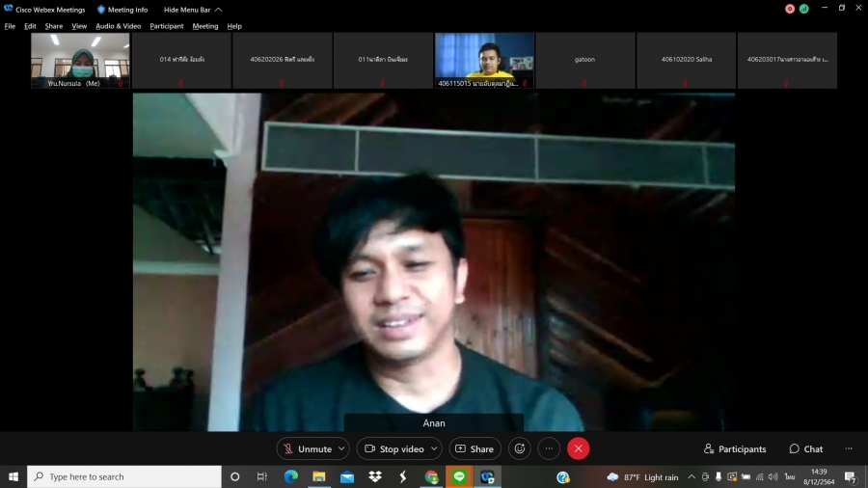The height and width of the screenshot is (488, 868).
Task: Select the Yru.Nursula (Me) video thumbnail
Action: tap(80, 61)
